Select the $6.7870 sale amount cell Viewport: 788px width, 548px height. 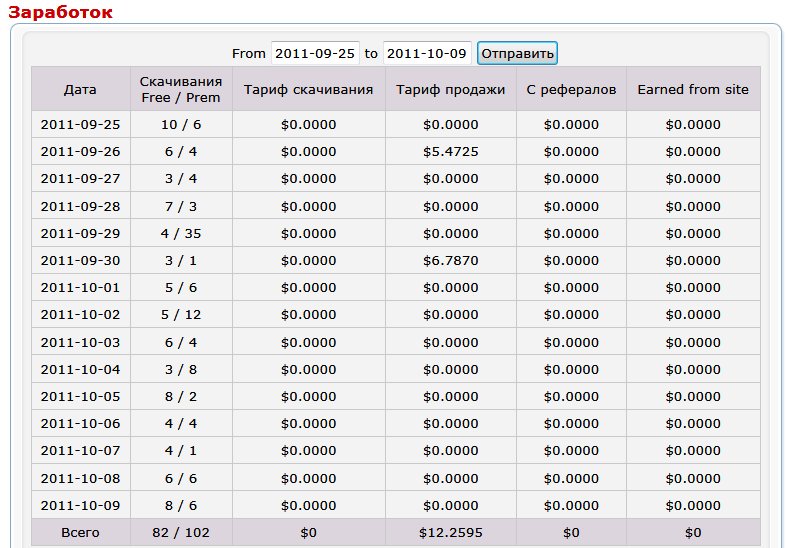(450, 260)
